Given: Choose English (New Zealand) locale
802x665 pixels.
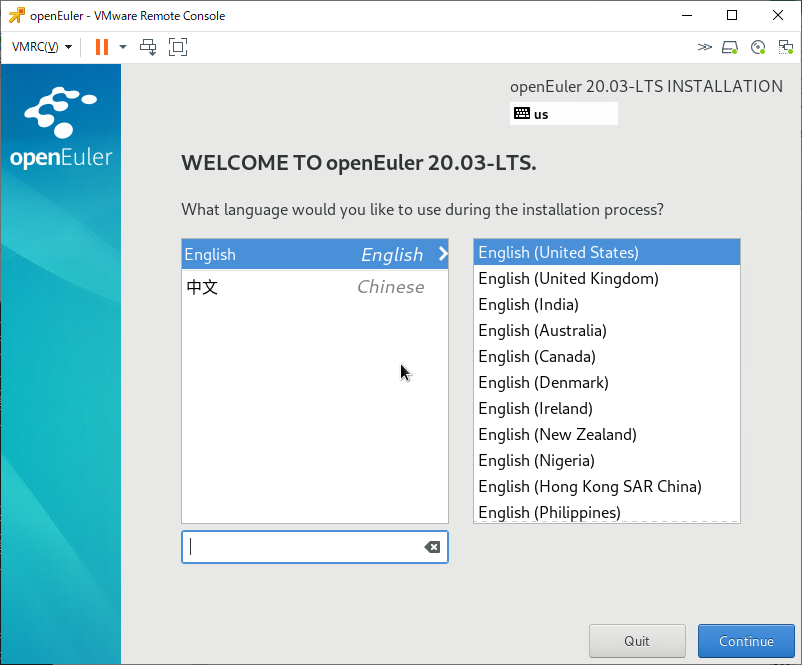Looking at the screenshot, I should [607, 434].
